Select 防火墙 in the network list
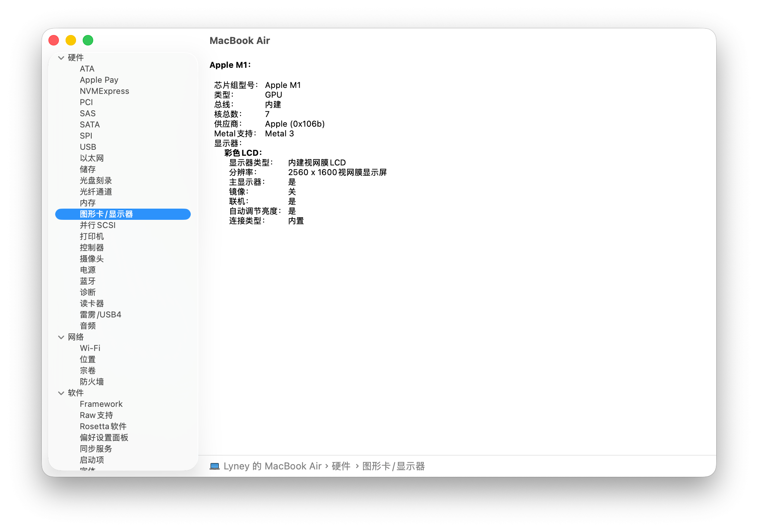The height and width of the screenshot is (532, 758). click(x=92, y=382)
